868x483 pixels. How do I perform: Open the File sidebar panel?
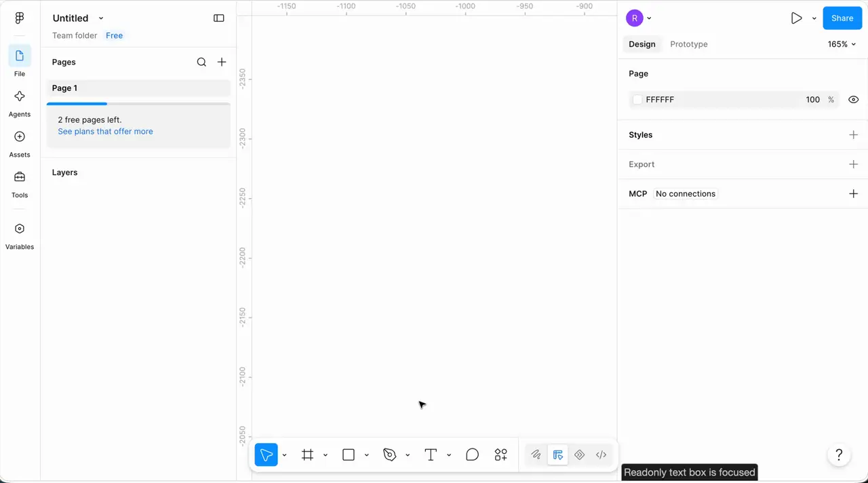20,61
